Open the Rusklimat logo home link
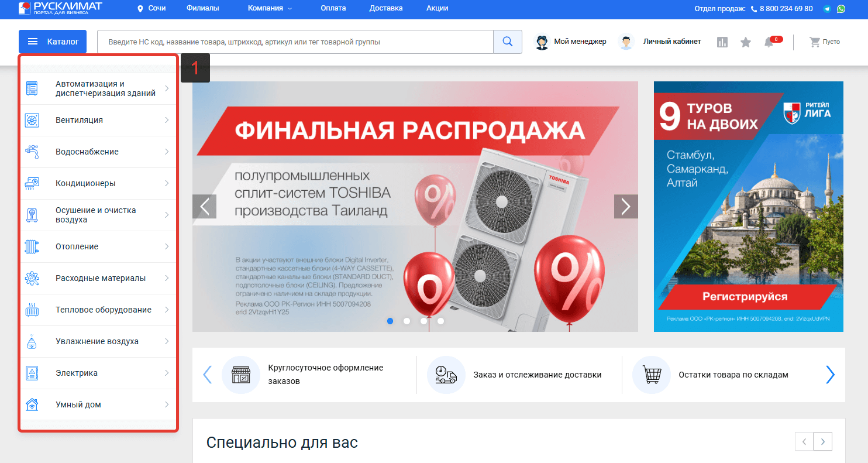 click(60, 8)
